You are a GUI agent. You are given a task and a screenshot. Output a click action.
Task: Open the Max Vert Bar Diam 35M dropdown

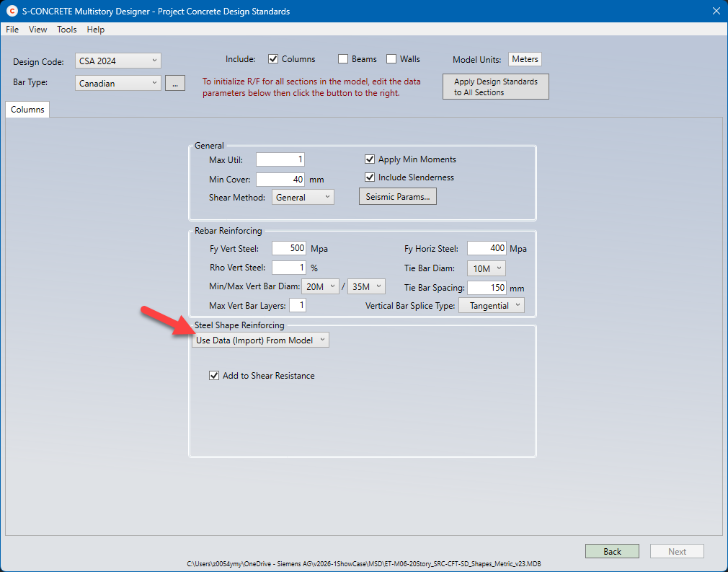pos(367,286)
